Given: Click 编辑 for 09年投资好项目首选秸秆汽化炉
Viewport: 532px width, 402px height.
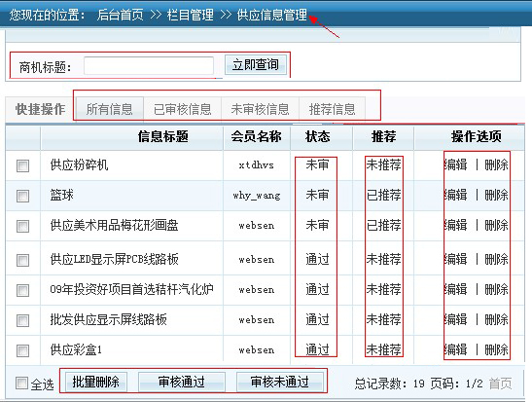Looking at the screenshot, I should coord(456,289).
